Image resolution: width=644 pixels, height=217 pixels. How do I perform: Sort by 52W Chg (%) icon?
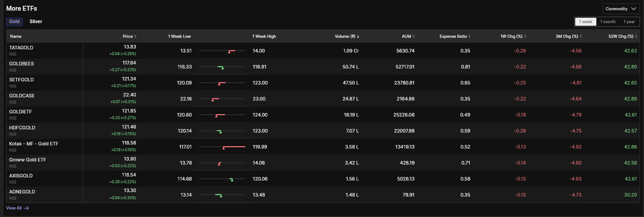click(636, 36)
